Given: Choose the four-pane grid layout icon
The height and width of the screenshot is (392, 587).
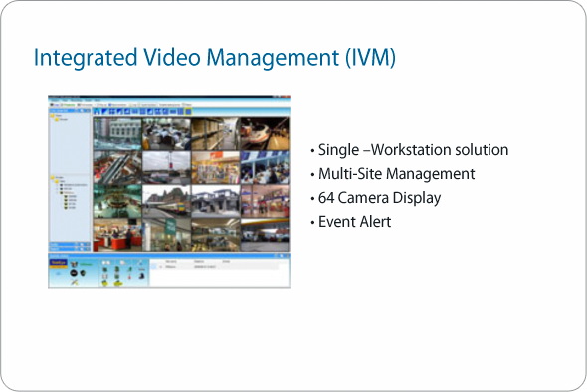Looking at the screenshot, I should [x=112, y=112].
